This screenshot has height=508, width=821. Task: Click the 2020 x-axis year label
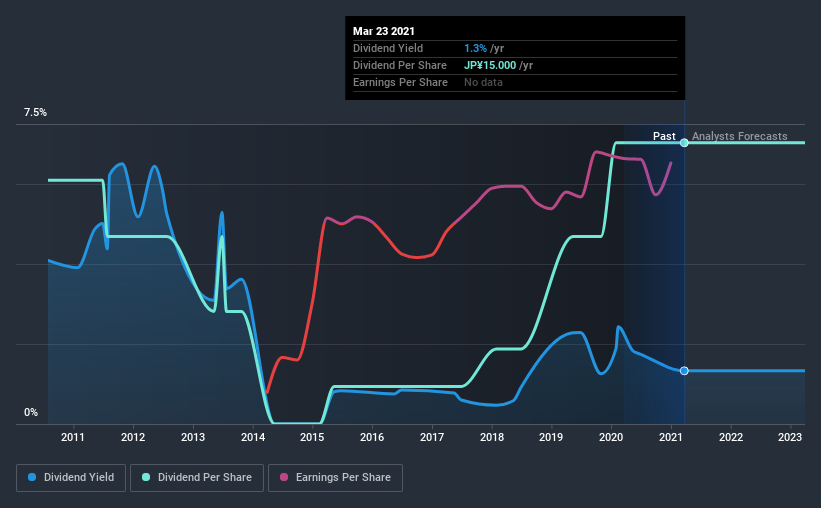tap(611, 437)
